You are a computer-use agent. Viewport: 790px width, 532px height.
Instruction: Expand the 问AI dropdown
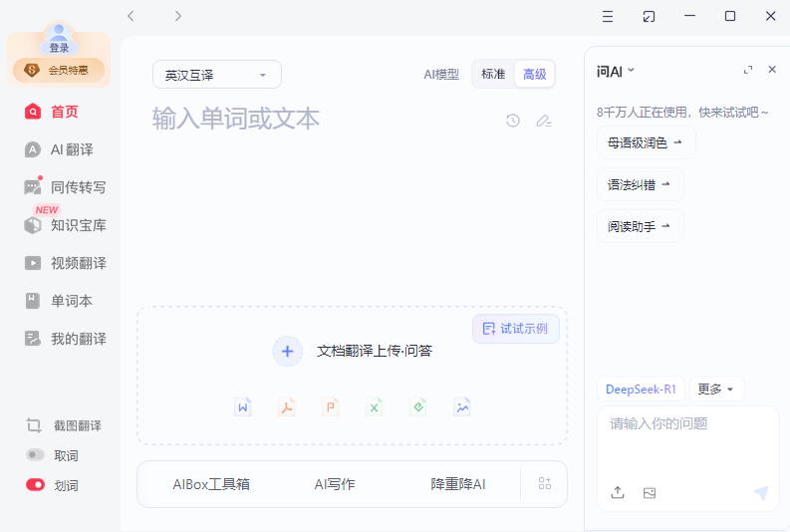[x=616, y=71]
